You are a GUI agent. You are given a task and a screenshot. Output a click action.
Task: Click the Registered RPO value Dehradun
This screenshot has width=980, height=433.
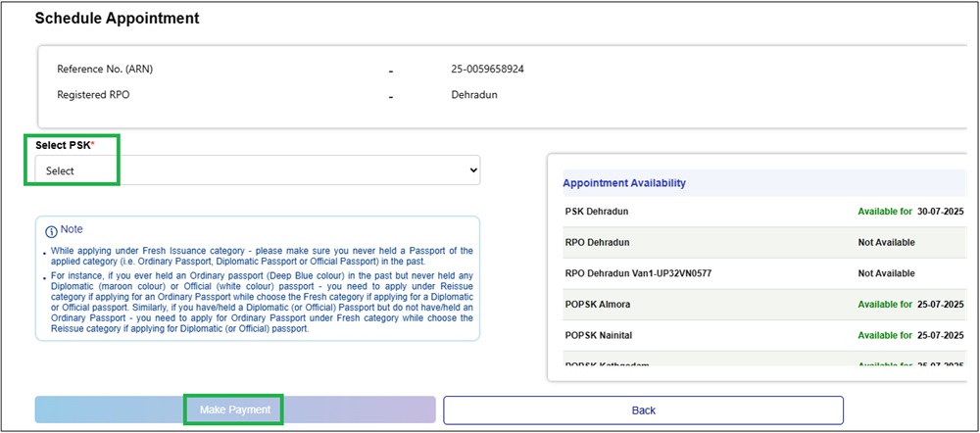tap(474, 96)
